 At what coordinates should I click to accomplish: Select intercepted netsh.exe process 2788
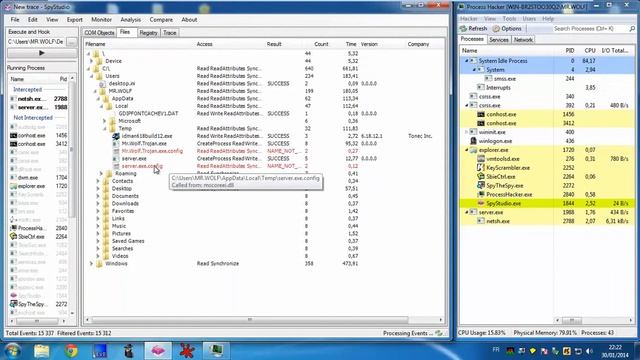[x=39, y=99]
